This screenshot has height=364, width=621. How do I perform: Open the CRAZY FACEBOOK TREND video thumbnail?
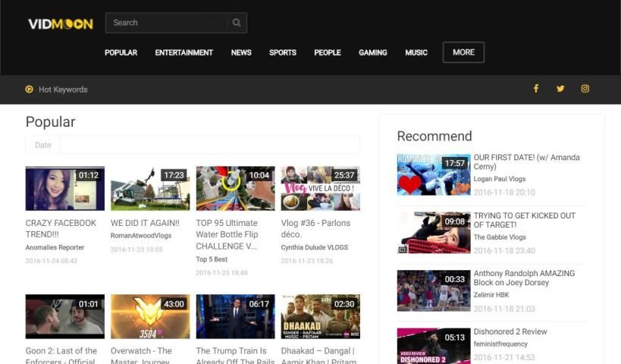pyautogui.click(x=65, y=189)
